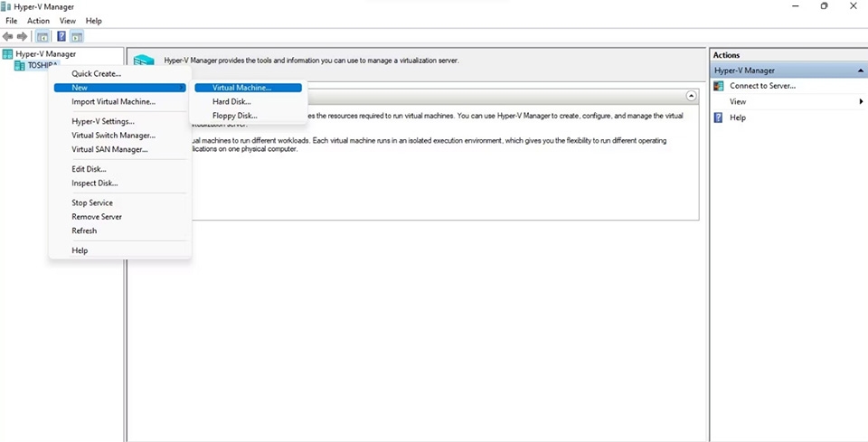Open the File menu
868x442 pixels.
pyautogui.click(x=12, y=21)
